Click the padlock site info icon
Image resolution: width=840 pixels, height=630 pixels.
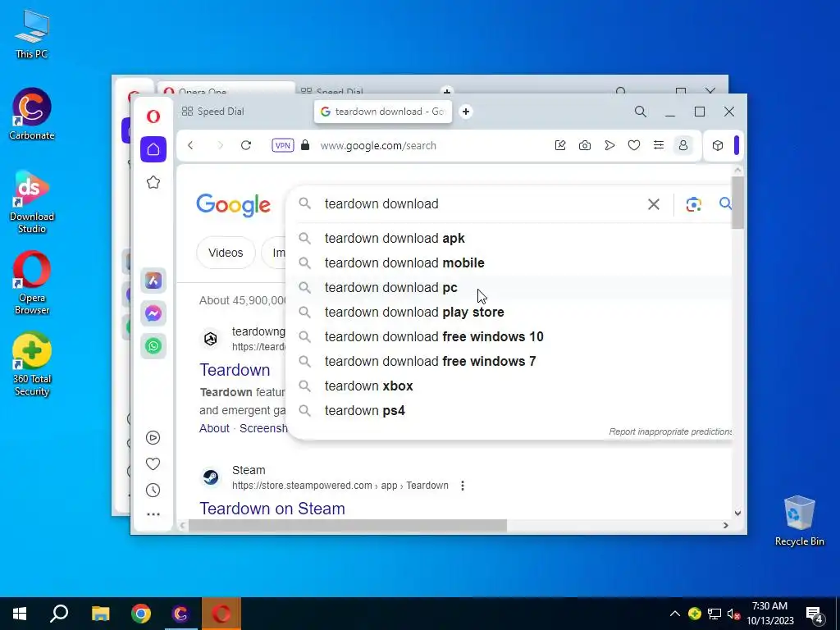point(305,145)
